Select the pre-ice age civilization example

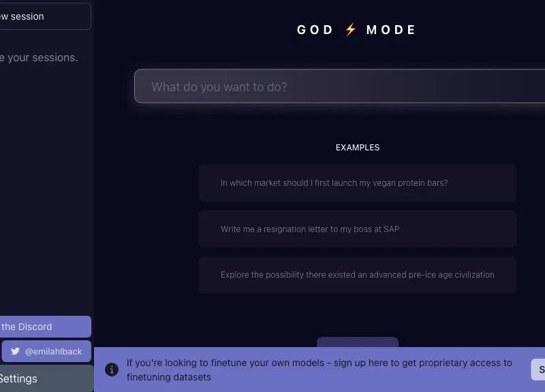point(357,274)
